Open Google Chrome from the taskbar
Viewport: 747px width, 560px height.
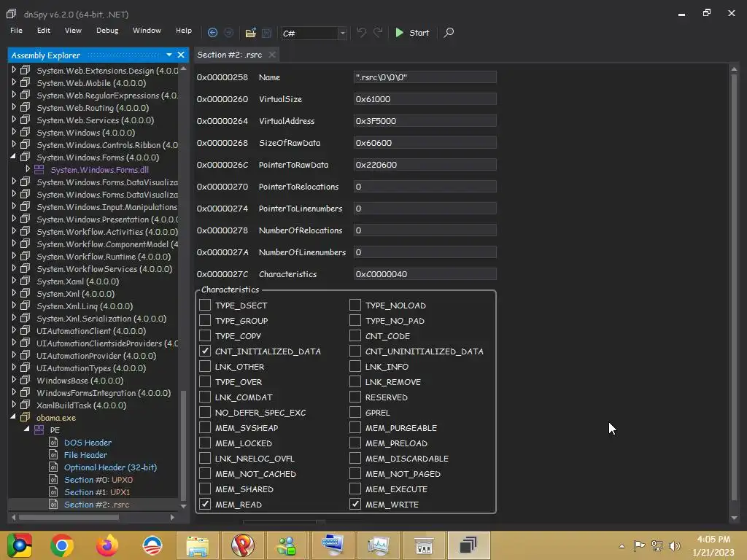coord(62,545)
